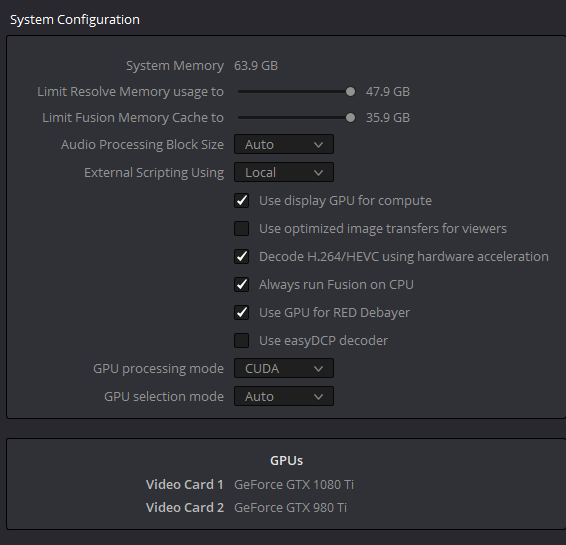Screen dimensions: 566x545
Task: Uncheck Always run Fusion on CPU
Action: click(x=241, y=284)
